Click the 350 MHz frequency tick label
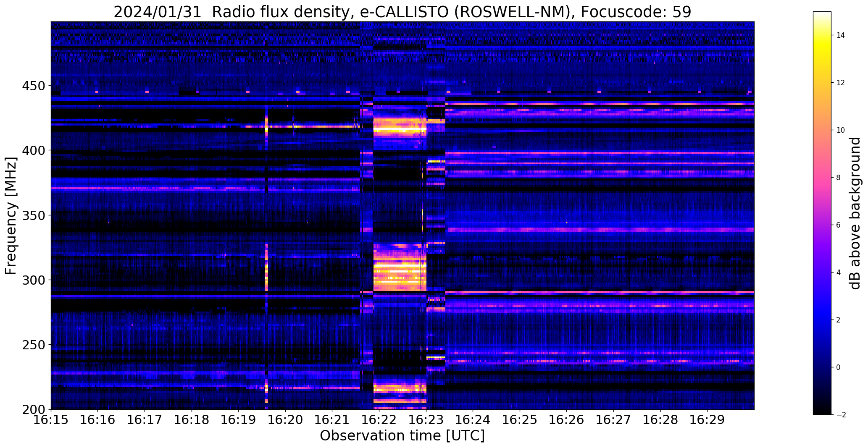The image size is (868, 448). [33, 215]
